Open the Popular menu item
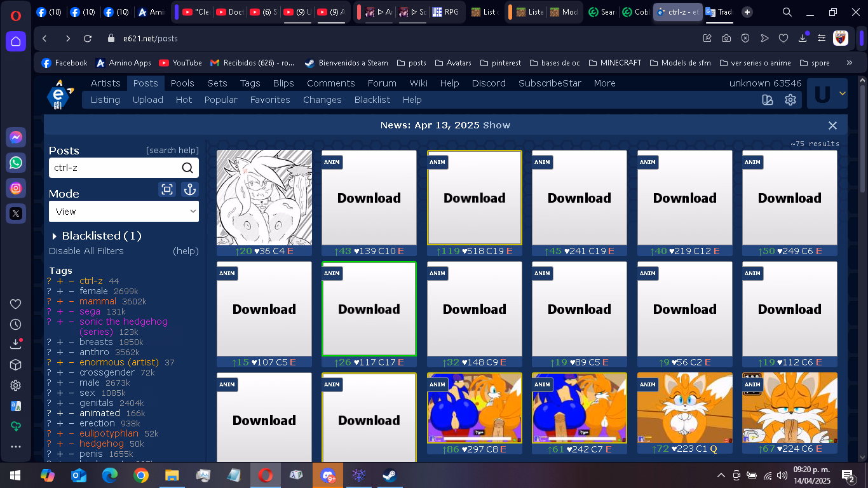 [220, 100]
